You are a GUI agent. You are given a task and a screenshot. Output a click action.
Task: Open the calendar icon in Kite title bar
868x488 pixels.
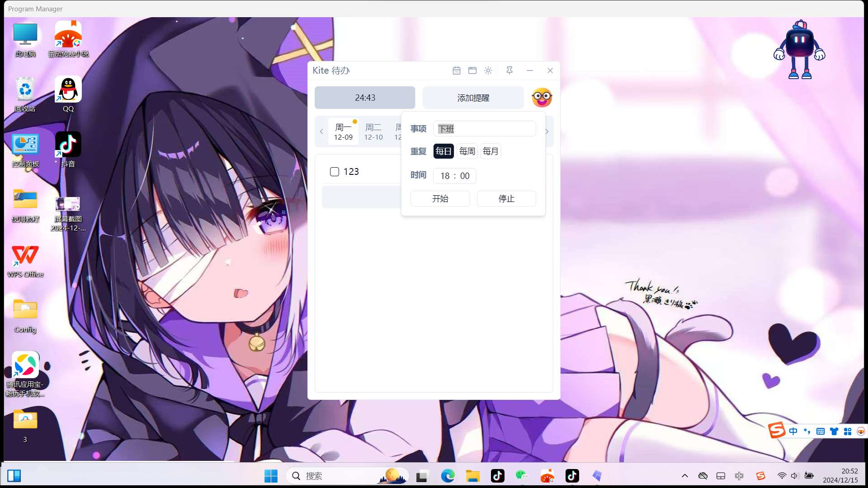[457, 70]
